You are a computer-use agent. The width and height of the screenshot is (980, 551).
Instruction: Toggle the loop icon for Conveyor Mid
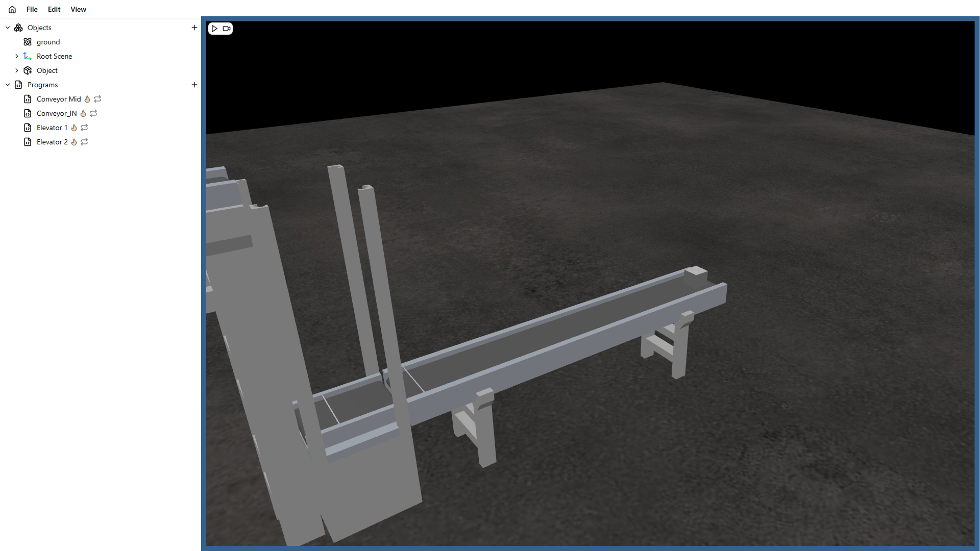coord(97,99)
